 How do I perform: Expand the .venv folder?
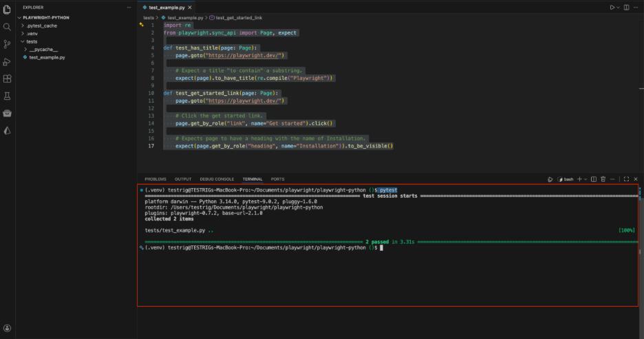tap(33, 33)
